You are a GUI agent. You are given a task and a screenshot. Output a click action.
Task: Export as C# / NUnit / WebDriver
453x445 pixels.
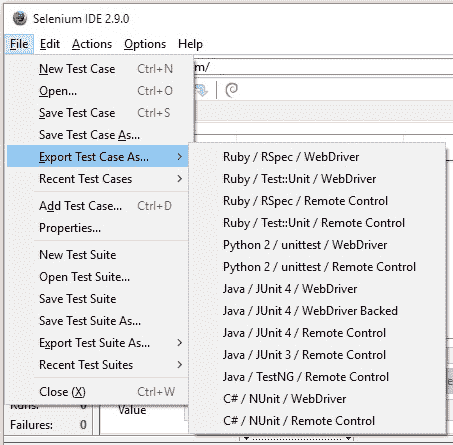point(317,399)
